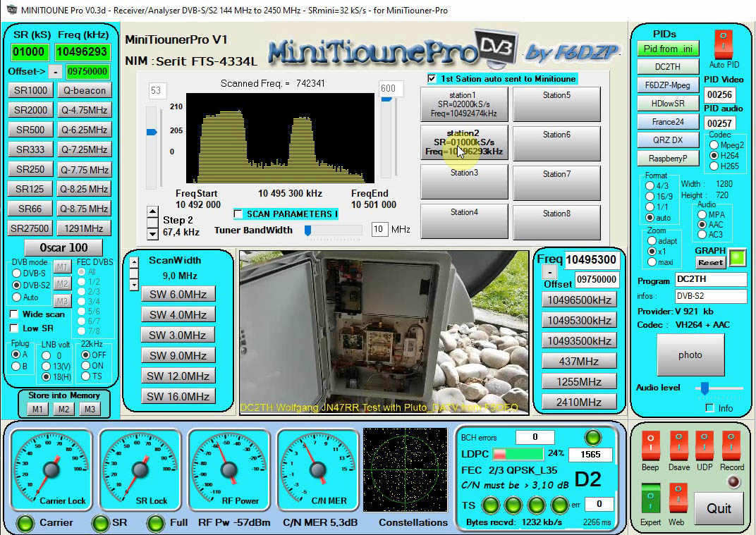756x535 pixels.
Task: Select station1 SR=02000kS/s button
Action: 464,104
